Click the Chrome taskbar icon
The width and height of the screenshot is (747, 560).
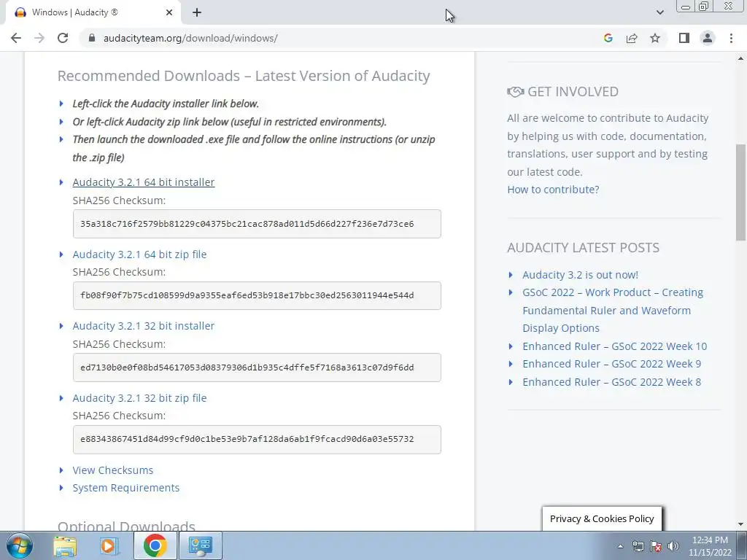pos(155,545)
